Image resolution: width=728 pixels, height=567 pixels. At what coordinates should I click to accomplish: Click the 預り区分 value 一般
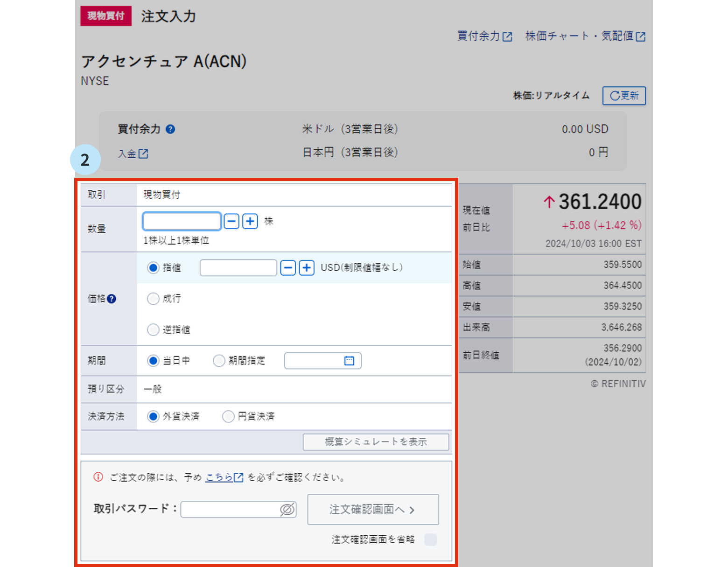[x=153, y=389]
